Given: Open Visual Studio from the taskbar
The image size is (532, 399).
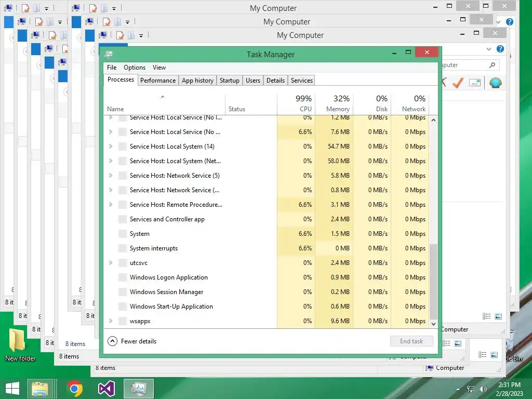Looking at the screenshot, I should pyautogui.click(x=106, y=389).
